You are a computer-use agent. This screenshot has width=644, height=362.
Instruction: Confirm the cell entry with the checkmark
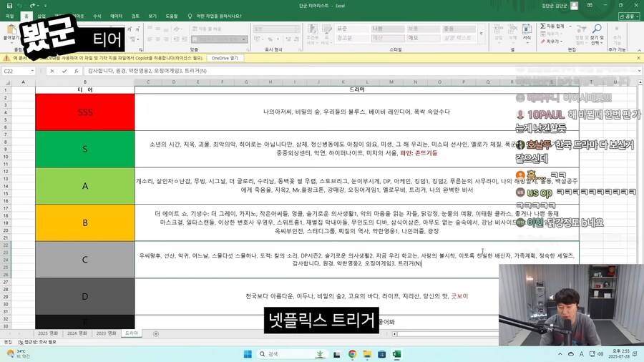coord(64,71)
